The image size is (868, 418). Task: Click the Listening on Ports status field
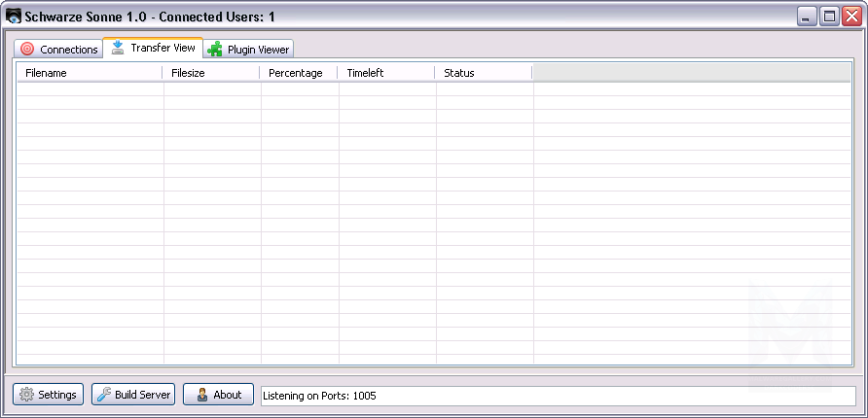click(559, 396)
